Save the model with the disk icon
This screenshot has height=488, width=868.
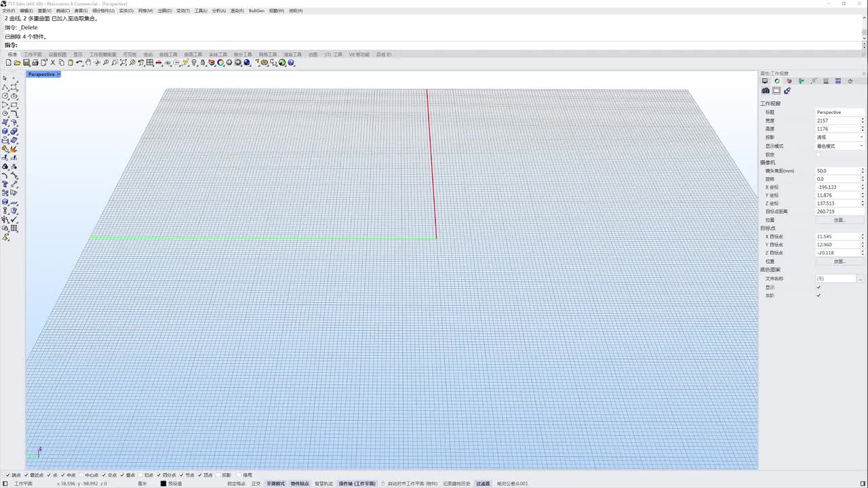coord(26,62)
